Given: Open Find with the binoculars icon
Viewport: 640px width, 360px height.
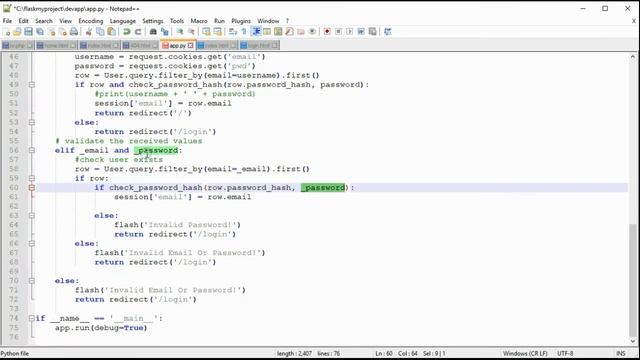Looking at the screenshot, I should pos(153,32).
